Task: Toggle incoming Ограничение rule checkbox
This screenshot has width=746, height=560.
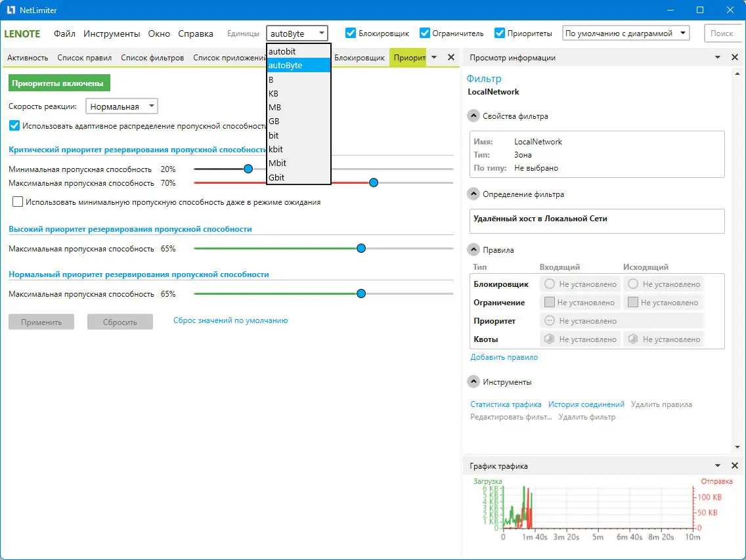Action: pos(550,302)
